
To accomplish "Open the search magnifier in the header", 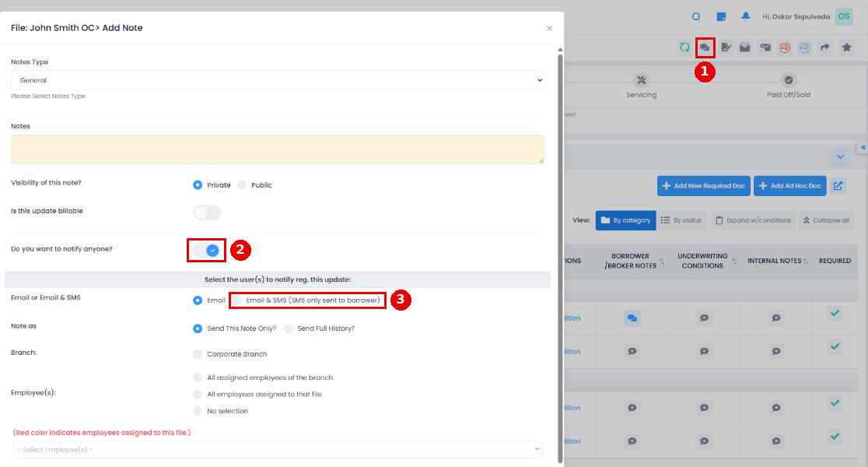I will (696, 16).
